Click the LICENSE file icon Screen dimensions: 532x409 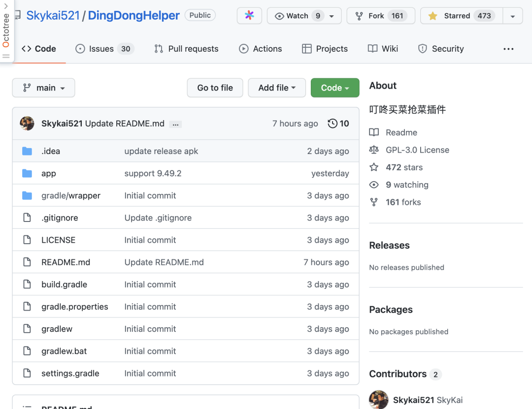(27, 240)
